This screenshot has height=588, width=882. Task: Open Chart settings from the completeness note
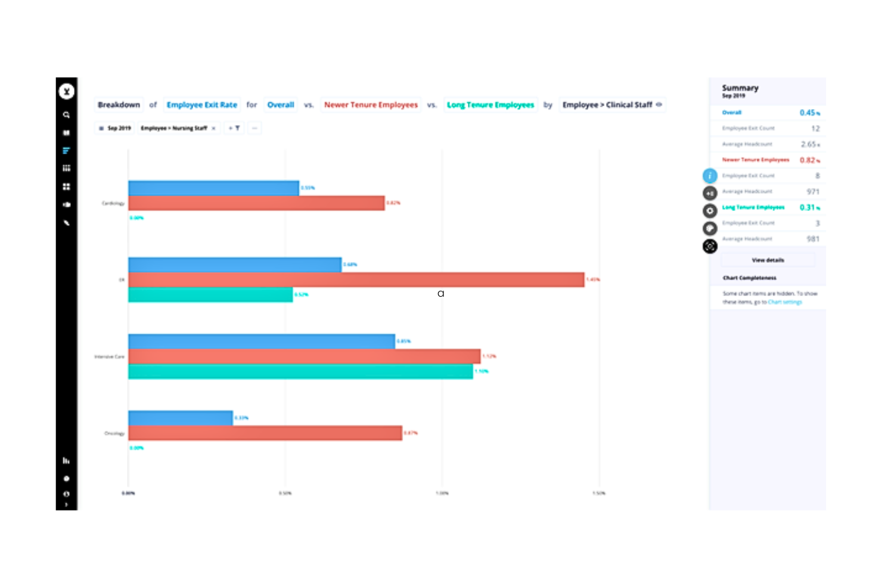pyautogui.click(x=785, y=302)
